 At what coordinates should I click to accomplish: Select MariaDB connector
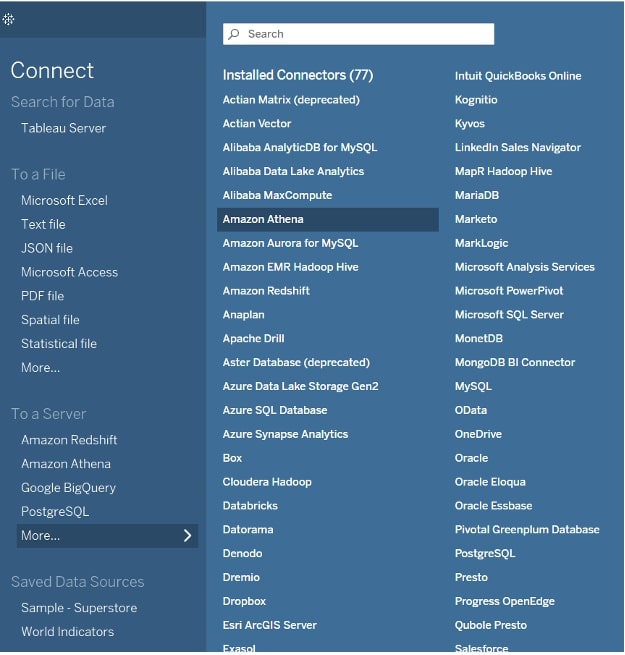(477, 195)
